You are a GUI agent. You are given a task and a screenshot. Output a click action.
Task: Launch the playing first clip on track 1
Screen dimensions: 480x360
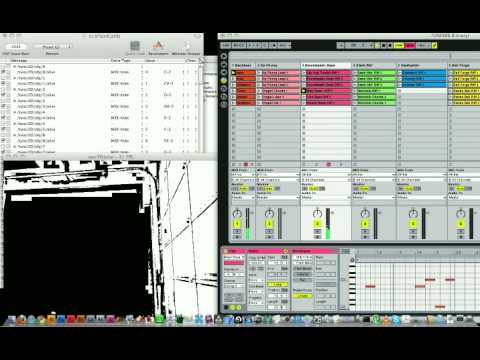pos(234,73)
